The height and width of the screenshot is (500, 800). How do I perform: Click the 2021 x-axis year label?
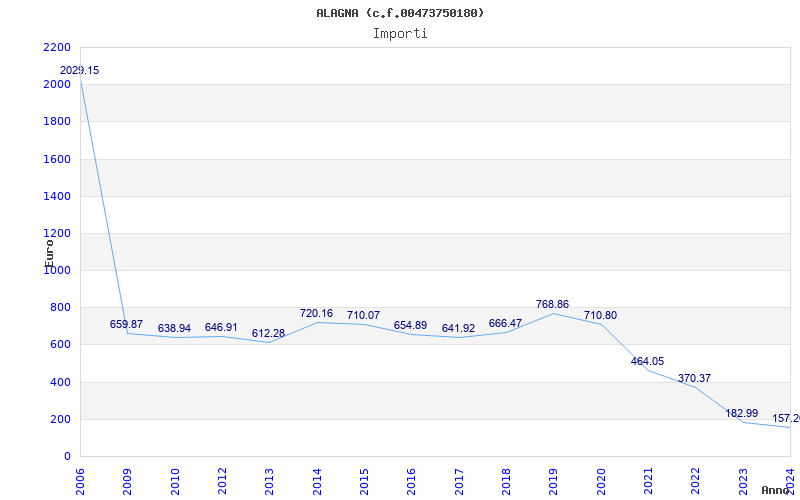pos(648,482)
